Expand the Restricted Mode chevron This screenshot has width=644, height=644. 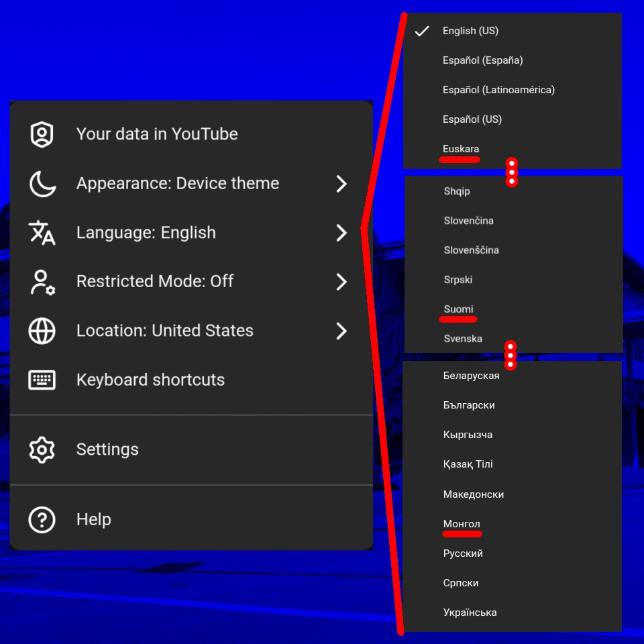pyautogui.click(x=341, y=282)
